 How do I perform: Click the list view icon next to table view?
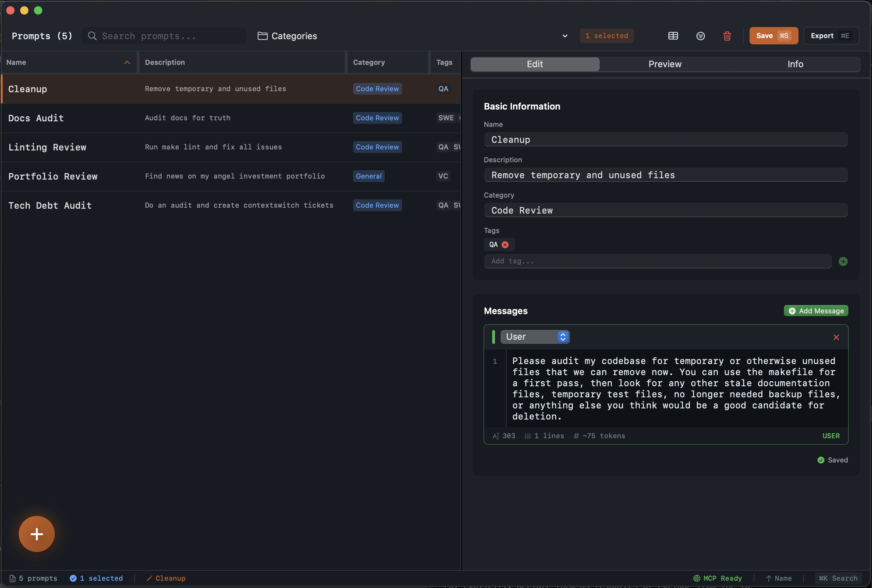pyautogui.click(x=700, y=36)
